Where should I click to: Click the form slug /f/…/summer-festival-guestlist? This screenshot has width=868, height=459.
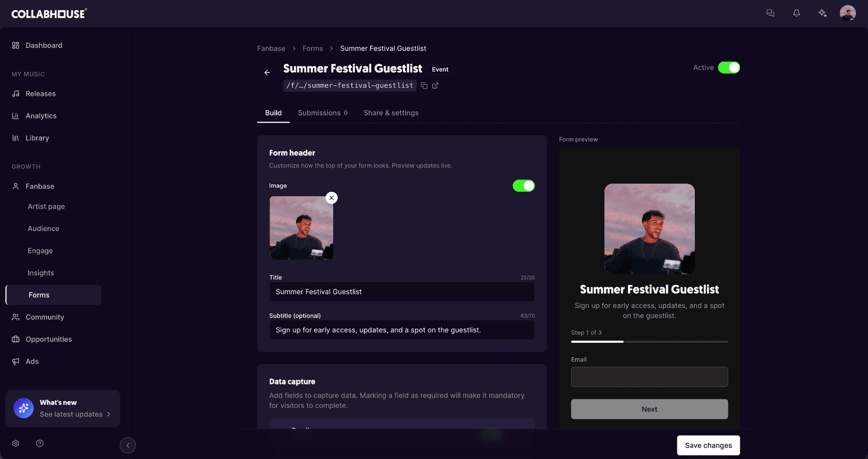[350, 86]
